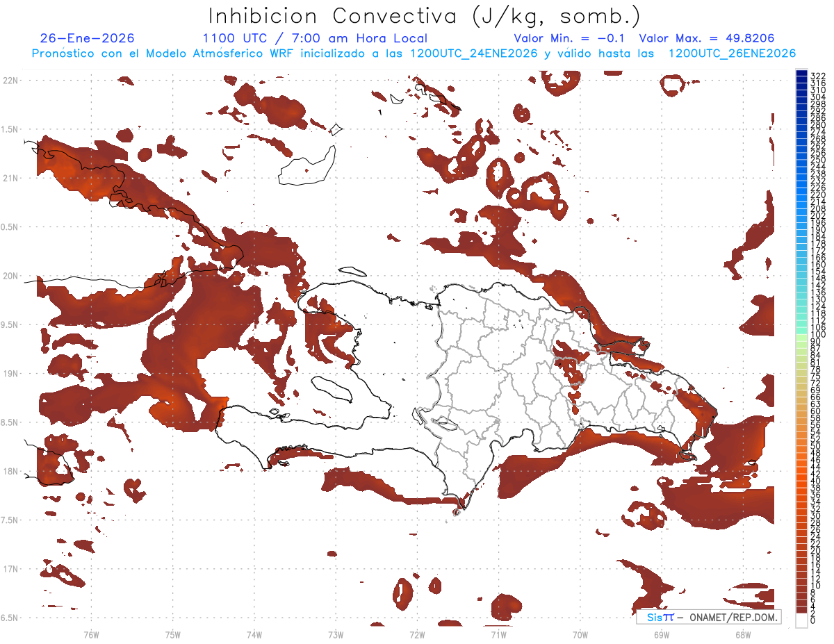Click the '1100 UTC / 7:00 am Hora Local' time text
This screenshot has height=644, width=834.
(315, 39)
